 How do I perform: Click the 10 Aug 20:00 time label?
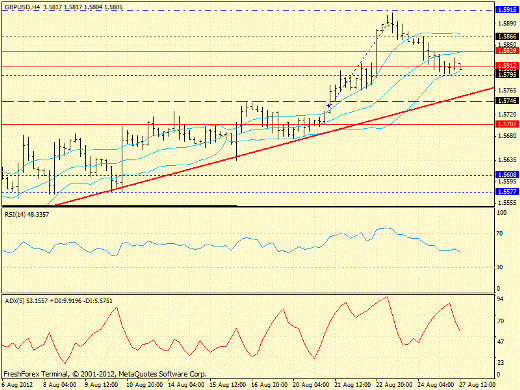pyautogui.click(x=144, y=385)
